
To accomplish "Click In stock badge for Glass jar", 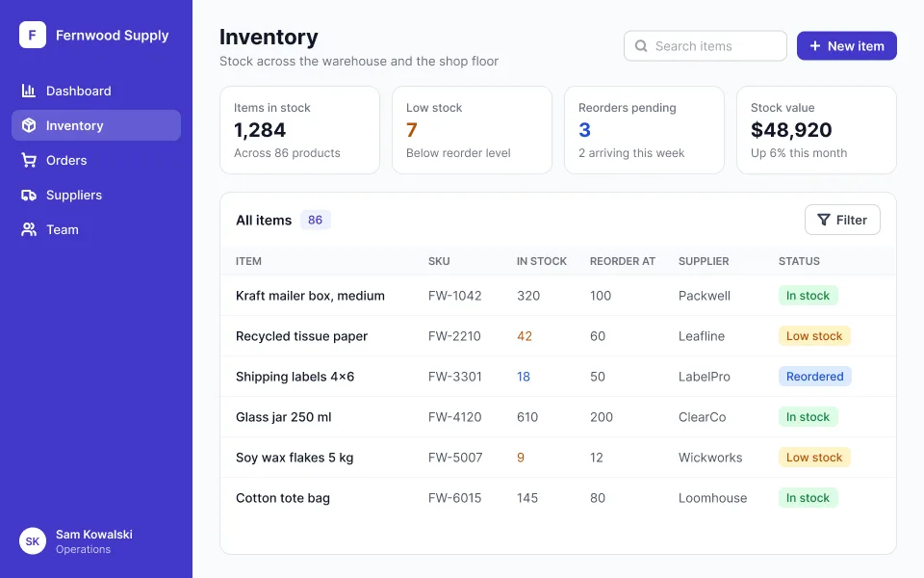I will coord(808,417).
